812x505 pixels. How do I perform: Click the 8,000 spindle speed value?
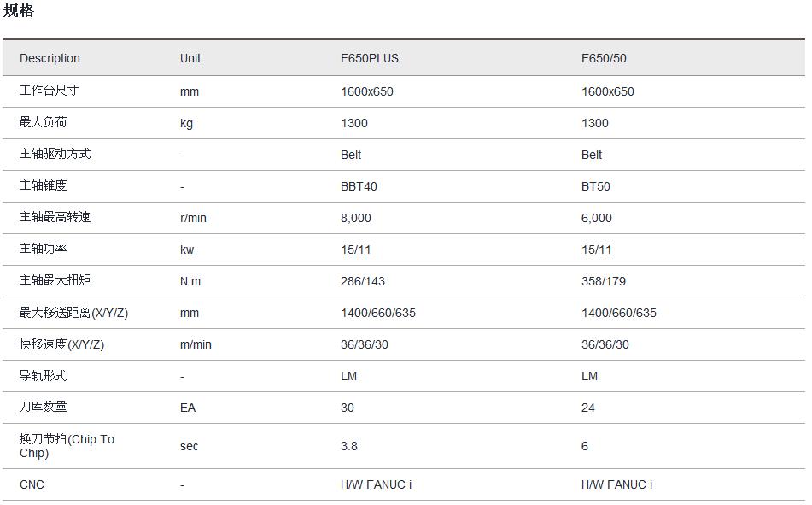tap(355, 218)
